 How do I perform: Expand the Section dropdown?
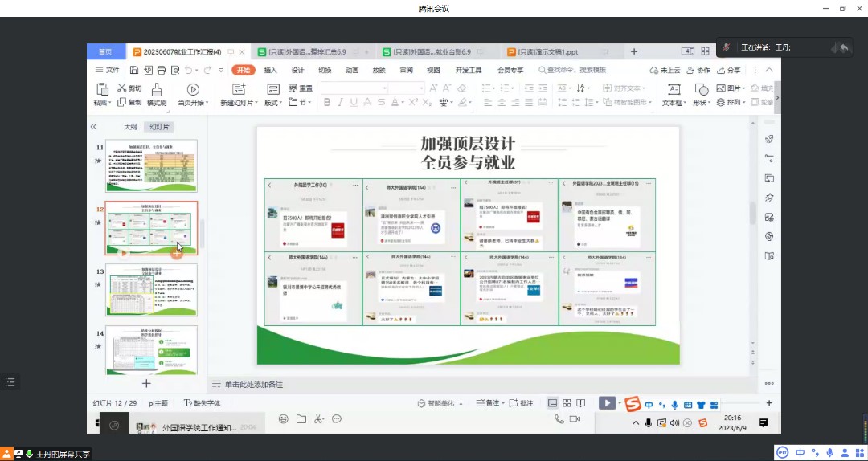(x=300, y=102)
